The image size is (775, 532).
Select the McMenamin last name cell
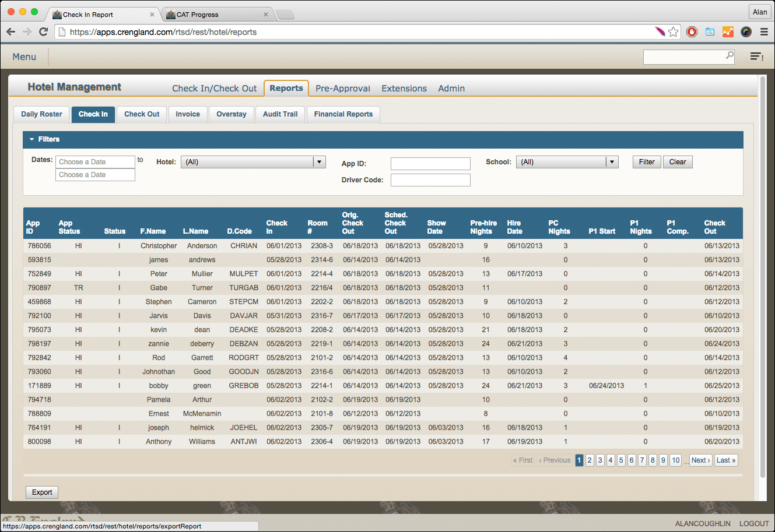202,414
